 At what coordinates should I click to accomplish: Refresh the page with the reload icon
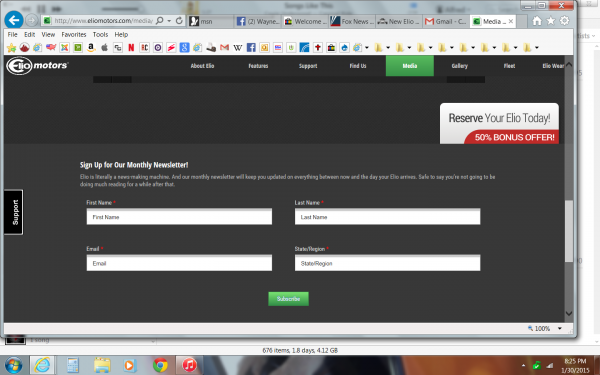[x=179, y=21]
